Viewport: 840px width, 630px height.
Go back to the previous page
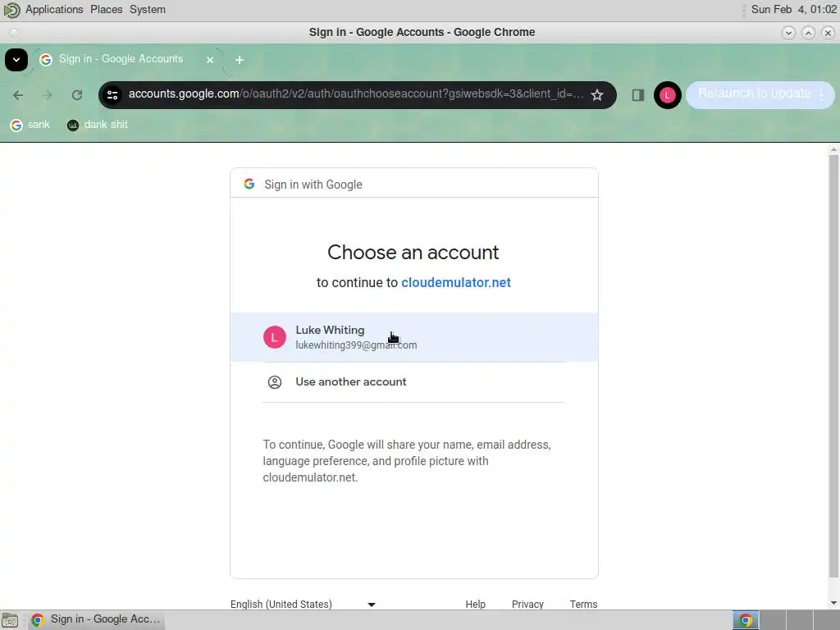(18, 95)
